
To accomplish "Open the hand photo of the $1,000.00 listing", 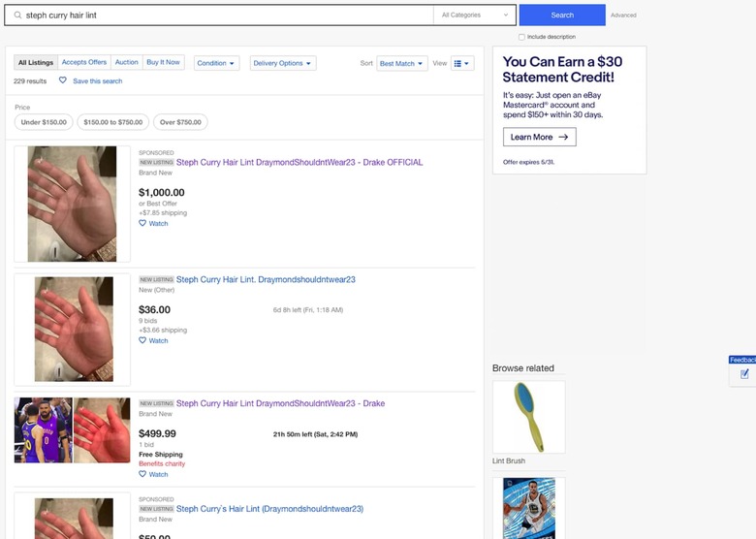I will [x=72, y=204].
